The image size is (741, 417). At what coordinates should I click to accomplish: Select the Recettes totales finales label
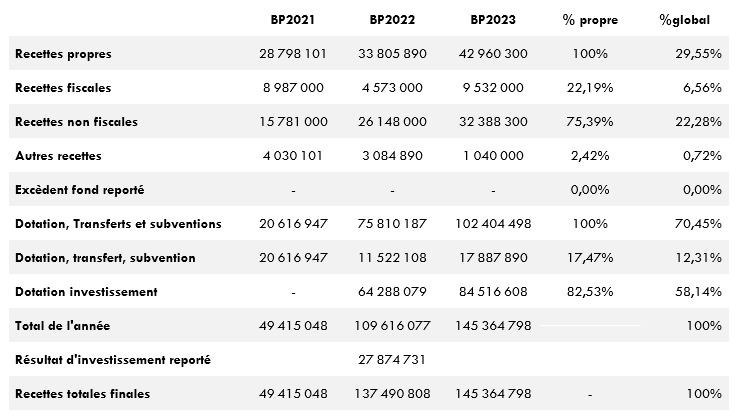(x=83, y=394)
